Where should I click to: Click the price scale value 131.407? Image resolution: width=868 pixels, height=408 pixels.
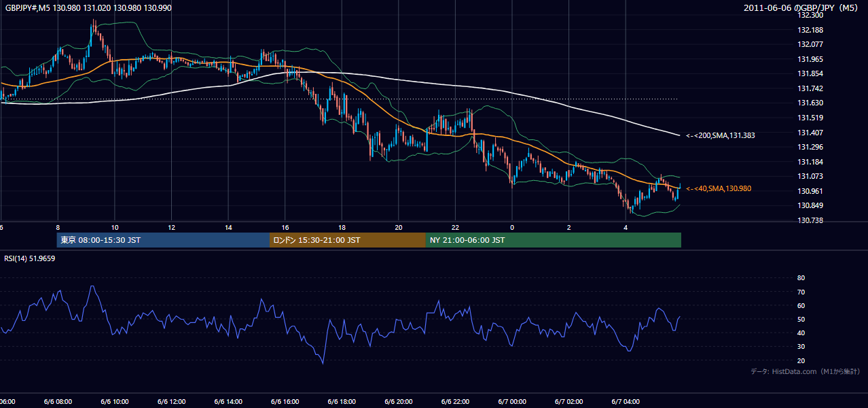pyautogui.click(x=810, y=133)
